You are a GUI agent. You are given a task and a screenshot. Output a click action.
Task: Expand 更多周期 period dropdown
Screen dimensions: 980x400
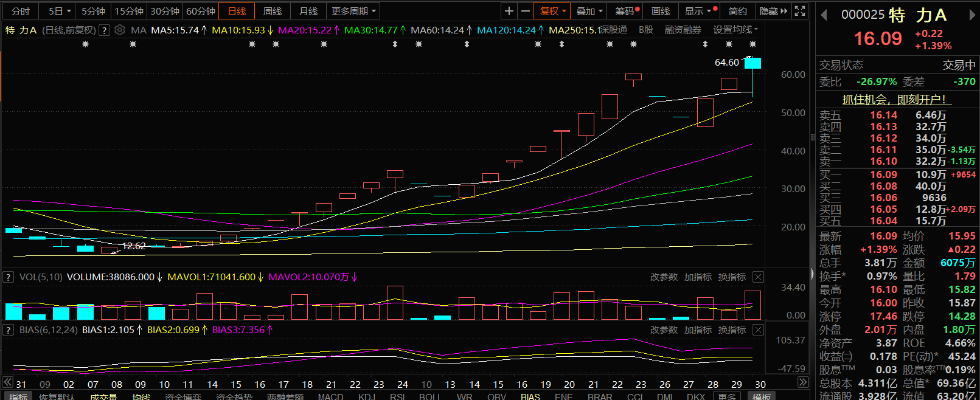(353, 11)
